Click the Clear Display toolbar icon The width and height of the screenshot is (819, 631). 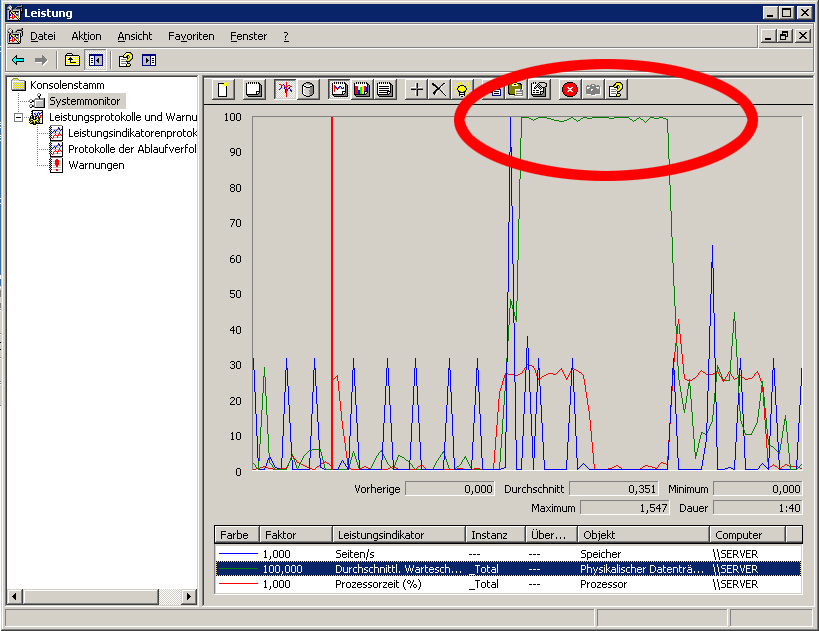pyautogui.click(x=254, y=90)
